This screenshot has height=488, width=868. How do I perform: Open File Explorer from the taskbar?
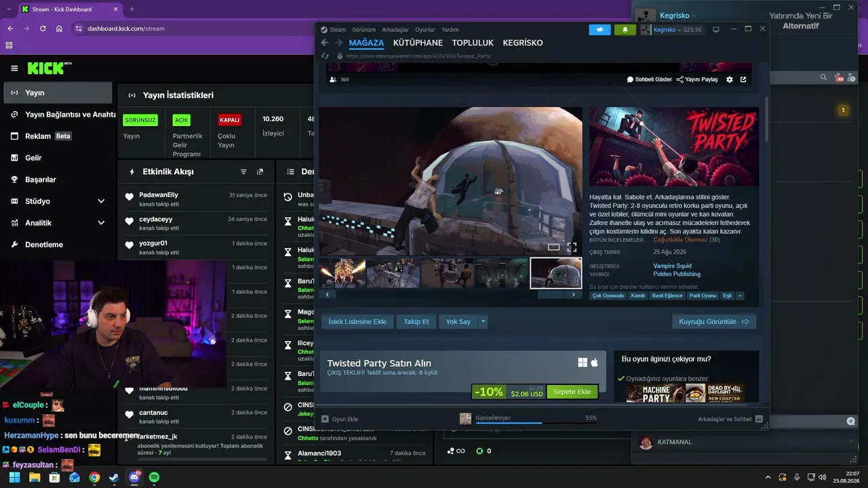pyautogui.click(x=35, y=477)
